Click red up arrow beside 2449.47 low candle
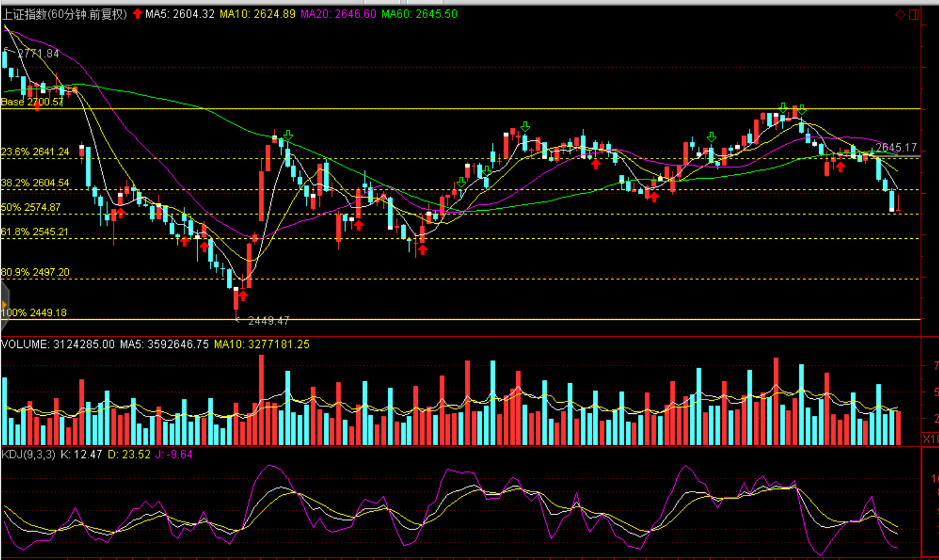Image resolution: width=939 pixels, height=560 pixels. pyautogui.click(x=242, y=295)
